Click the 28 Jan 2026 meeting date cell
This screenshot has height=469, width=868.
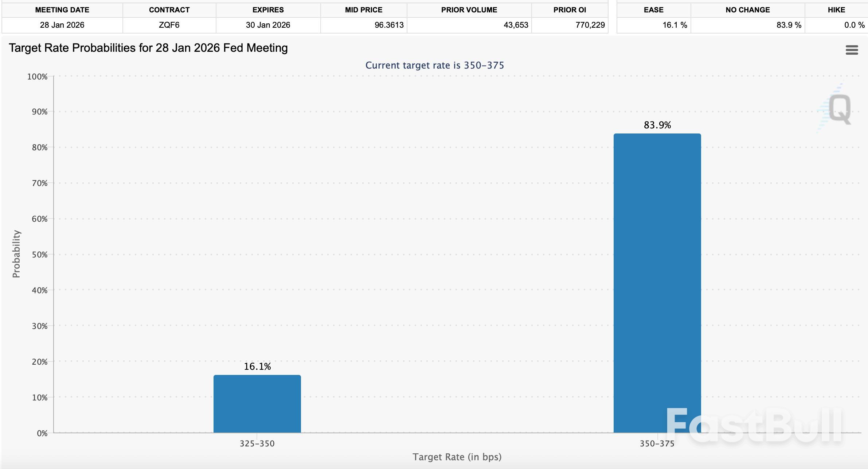pos(62,25)
